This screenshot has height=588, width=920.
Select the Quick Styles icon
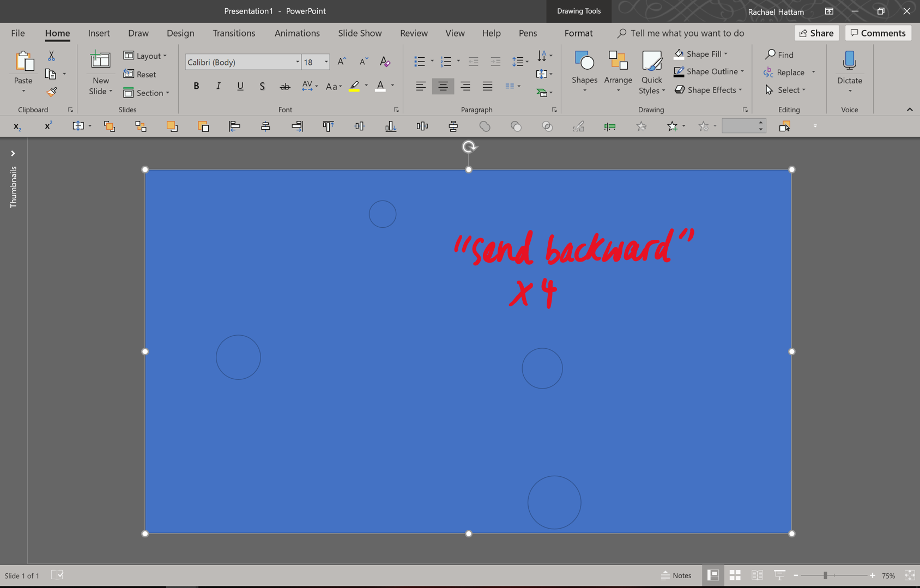pyautogui.click(x=651, y=71)
